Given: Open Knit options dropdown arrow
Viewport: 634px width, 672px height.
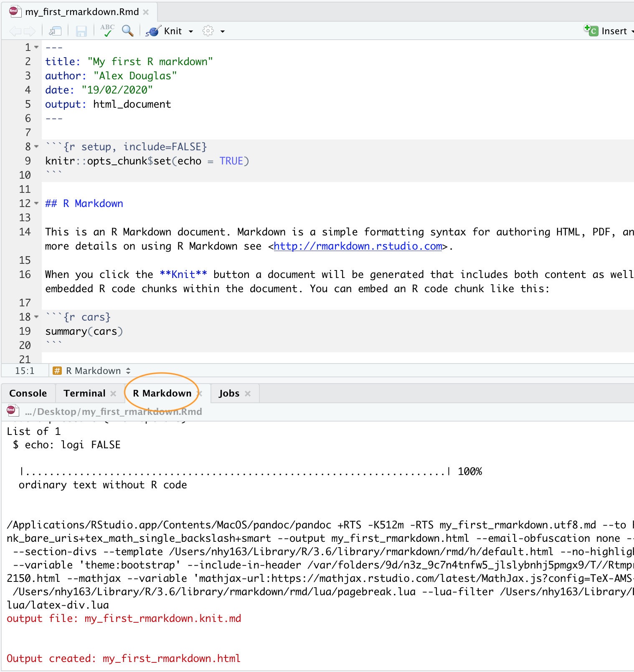Looking at the screenshot, I should click(191, 31).
